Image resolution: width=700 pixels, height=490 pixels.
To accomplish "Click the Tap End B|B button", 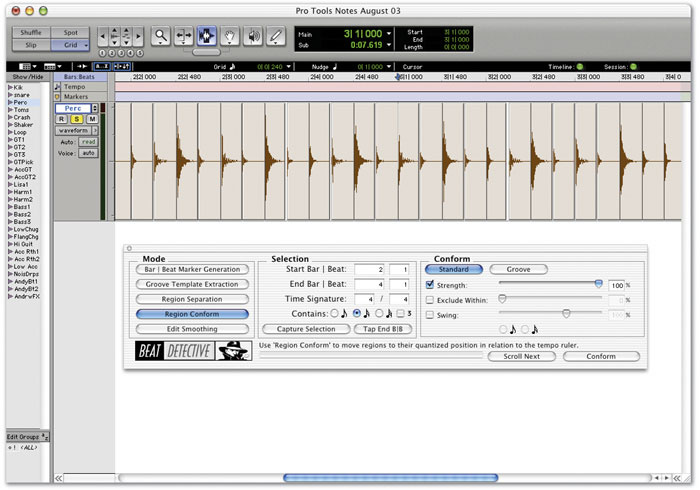I will coord(383,329).
